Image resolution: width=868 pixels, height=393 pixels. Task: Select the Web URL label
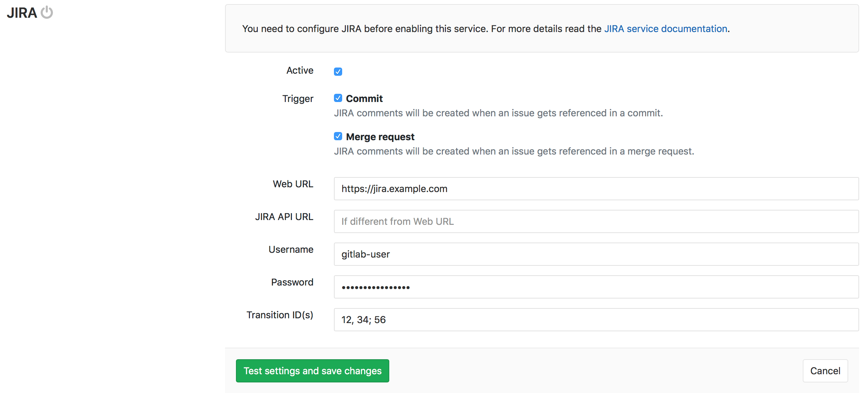[293, 184]
